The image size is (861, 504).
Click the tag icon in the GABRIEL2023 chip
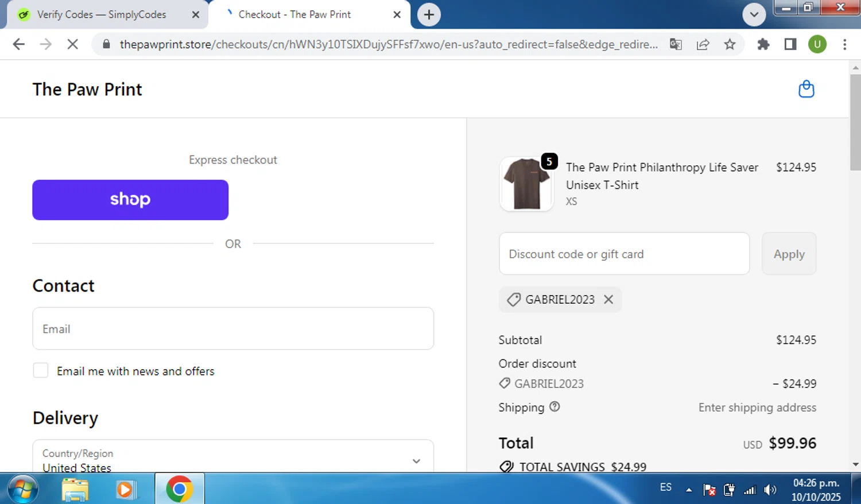514,299
